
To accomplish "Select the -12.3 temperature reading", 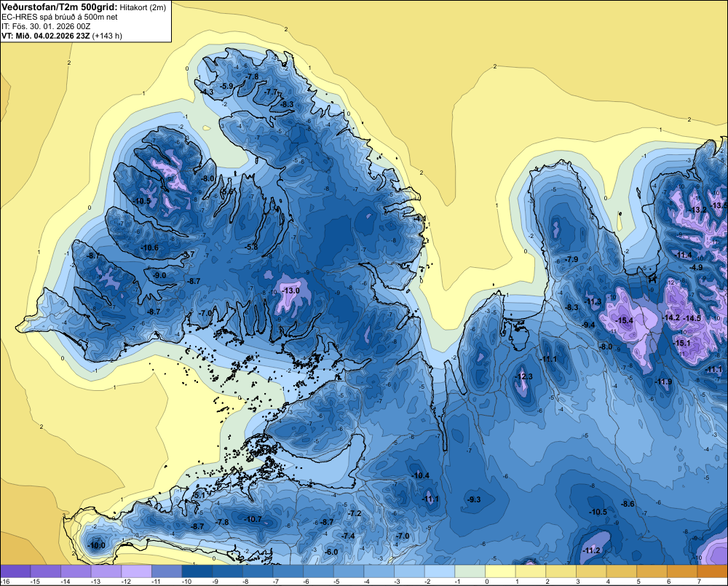I will tap(525, 376).
